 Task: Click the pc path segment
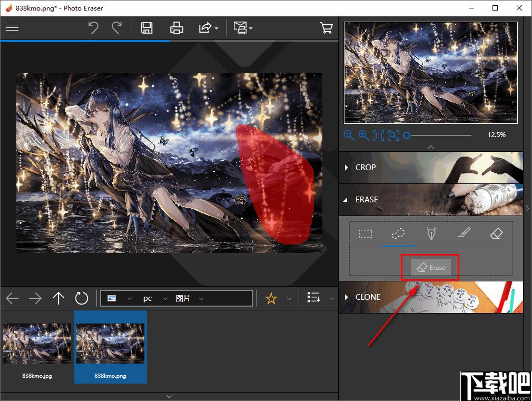(147, 298)
